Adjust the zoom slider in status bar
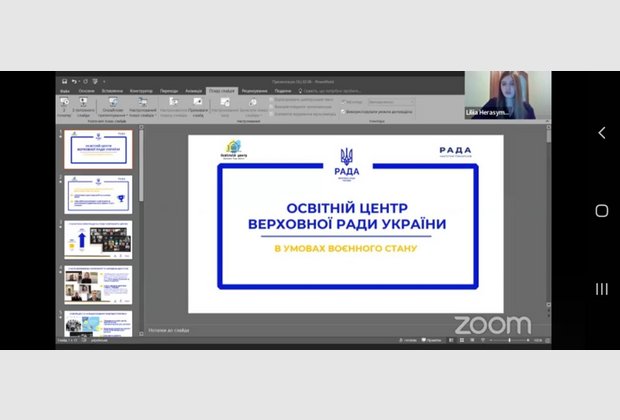Screen dimensions: 620x420 pos(509,340)
